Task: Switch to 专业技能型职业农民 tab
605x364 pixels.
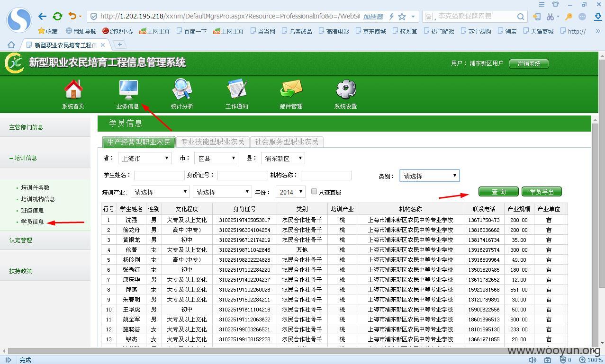Action: (x=213, y=142)
